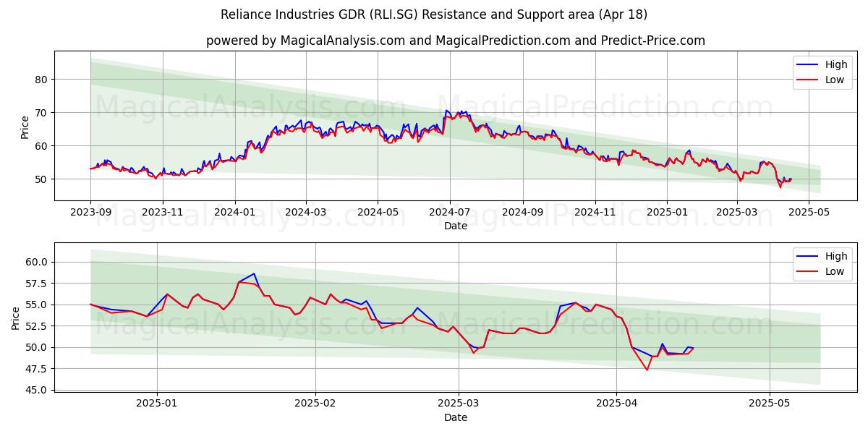Click the '2025-05' tick label in bottom chart
The height and width of the screenshot is (434, 868).
click(770, 405)
